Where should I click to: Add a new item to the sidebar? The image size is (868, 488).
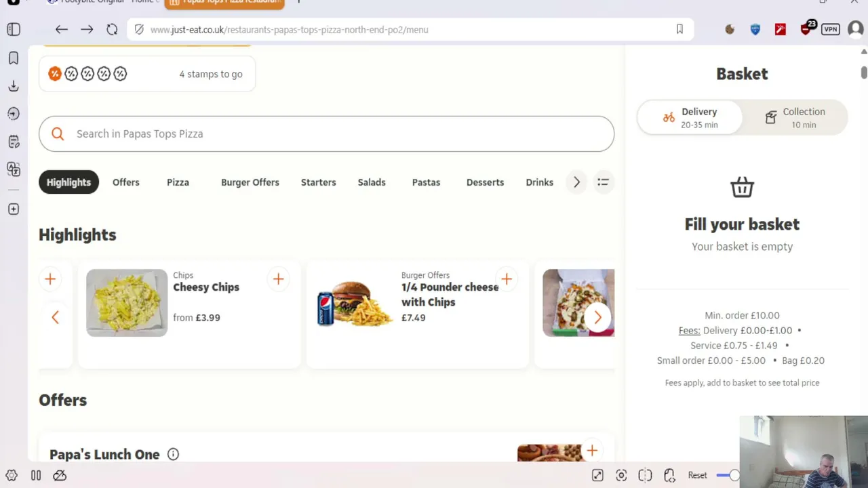tap(14, 209)
